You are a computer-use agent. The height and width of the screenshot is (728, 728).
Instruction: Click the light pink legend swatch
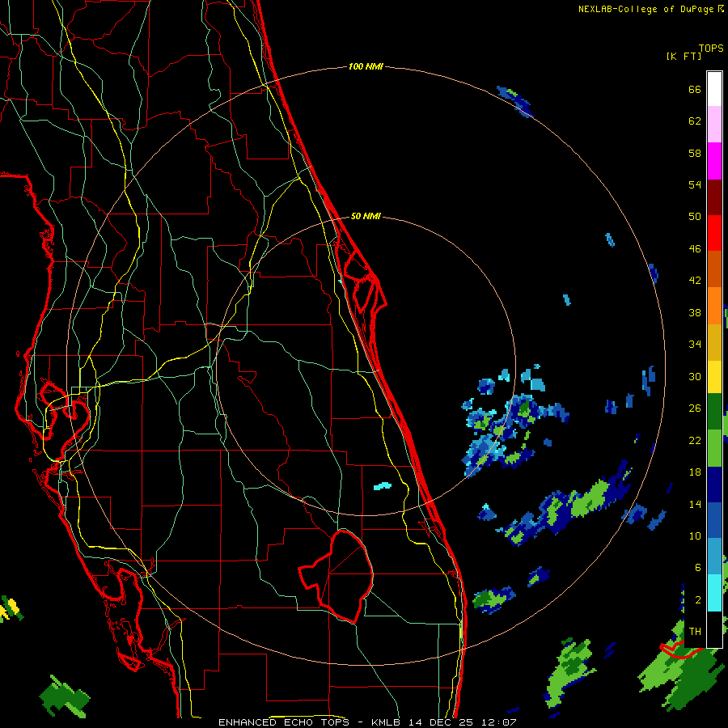714,125
